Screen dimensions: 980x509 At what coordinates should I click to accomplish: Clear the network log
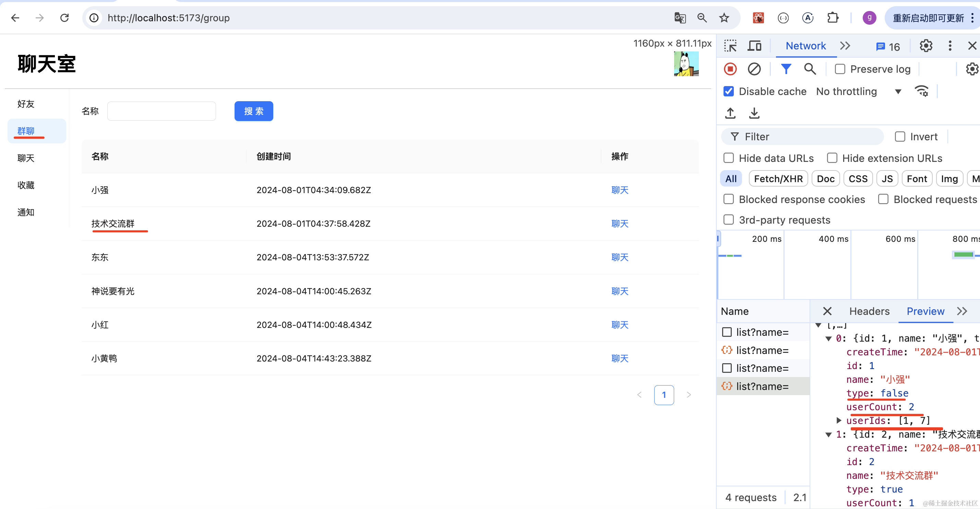pos(754,69)
